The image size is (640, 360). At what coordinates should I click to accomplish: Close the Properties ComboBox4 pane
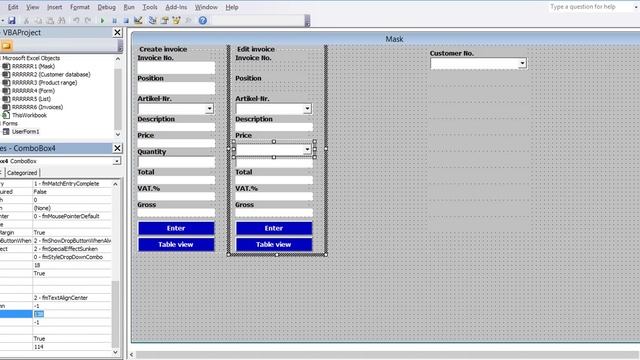tap(117, 148)
